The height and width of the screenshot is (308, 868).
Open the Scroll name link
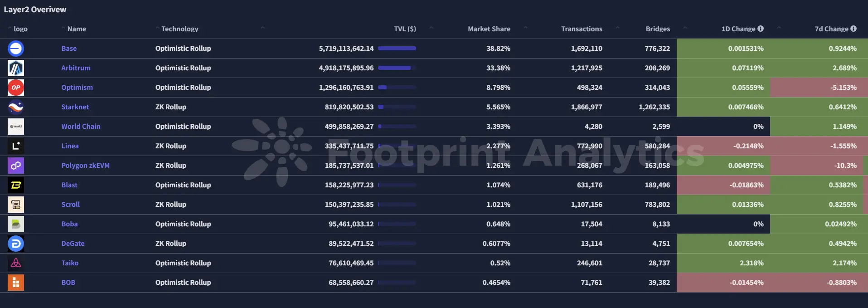(x=70, y=205)
